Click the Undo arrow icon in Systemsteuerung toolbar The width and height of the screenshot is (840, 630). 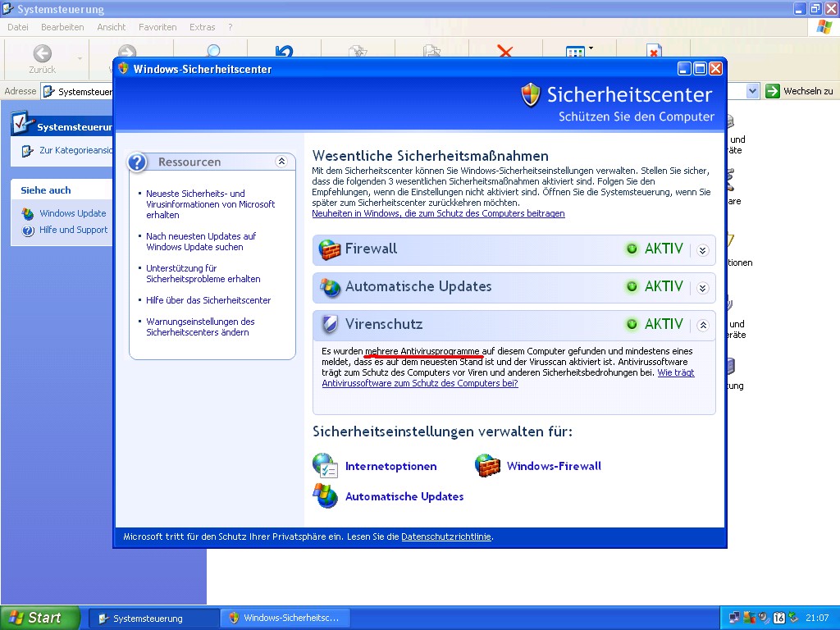(284, 52)
